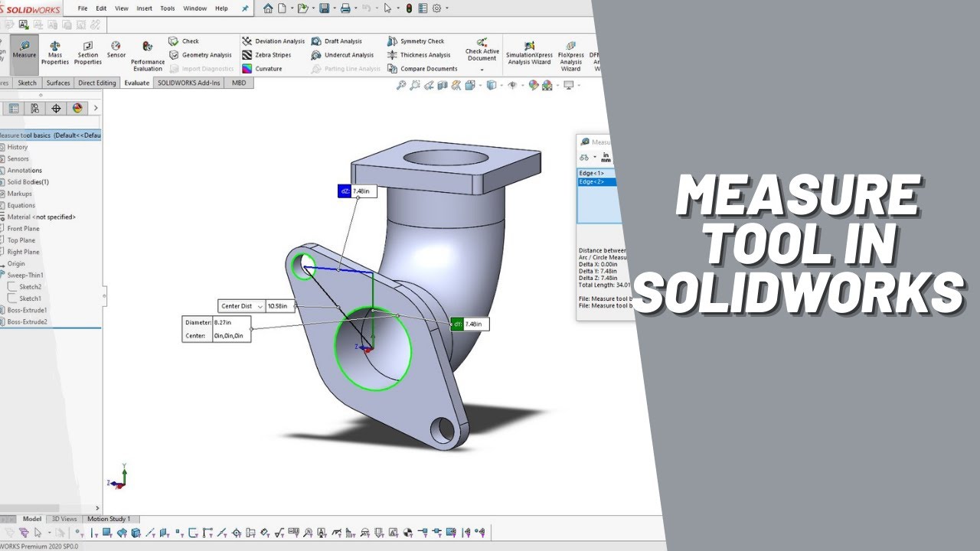Switch to the Motion Study 1 tab
The width and height of the screenshot is (980, 551).
point(109,519)
